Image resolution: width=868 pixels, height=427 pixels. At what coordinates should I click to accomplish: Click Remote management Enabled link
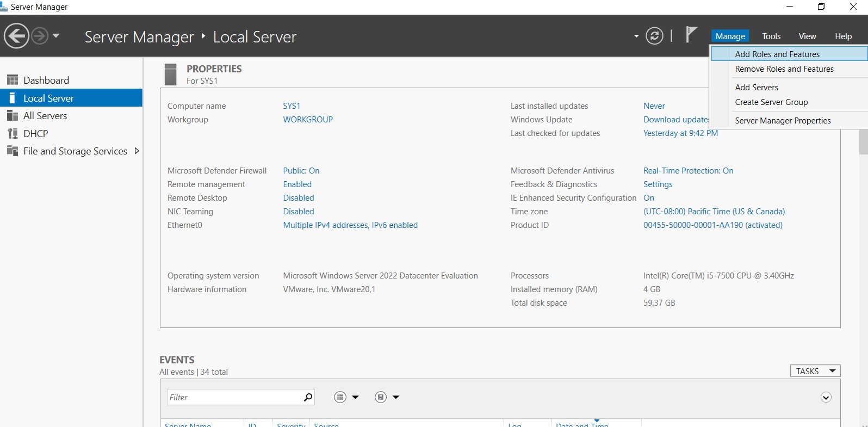[297, 184]
